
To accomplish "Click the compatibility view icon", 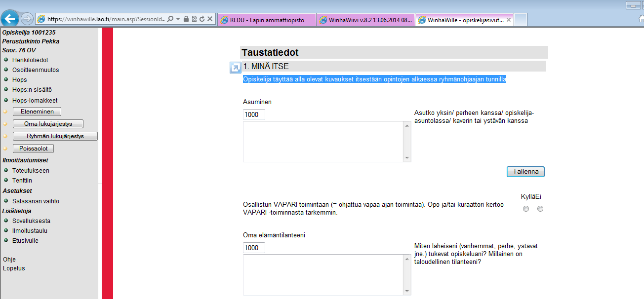I will coord(194,19).
